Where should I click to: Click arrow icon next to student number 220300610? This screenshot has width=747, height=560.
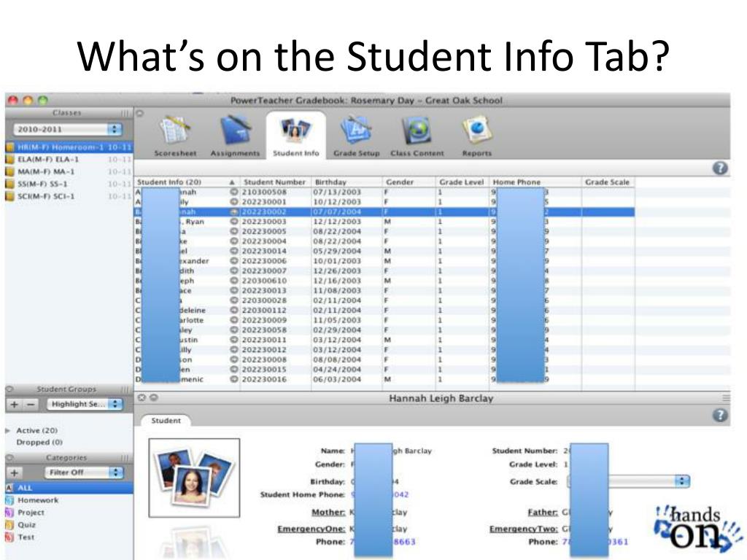coord(234,281)
